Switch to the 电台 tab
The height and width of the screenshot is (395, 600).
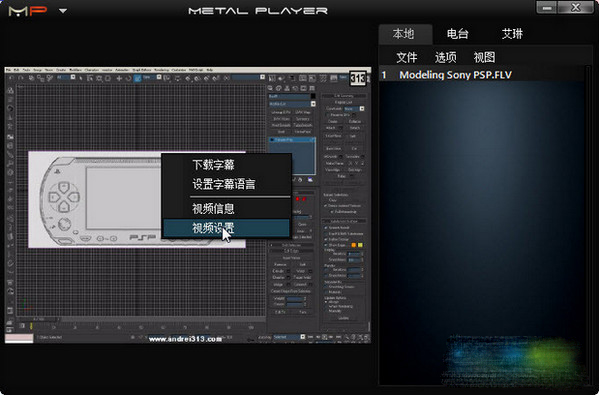(x=457, y=34)
